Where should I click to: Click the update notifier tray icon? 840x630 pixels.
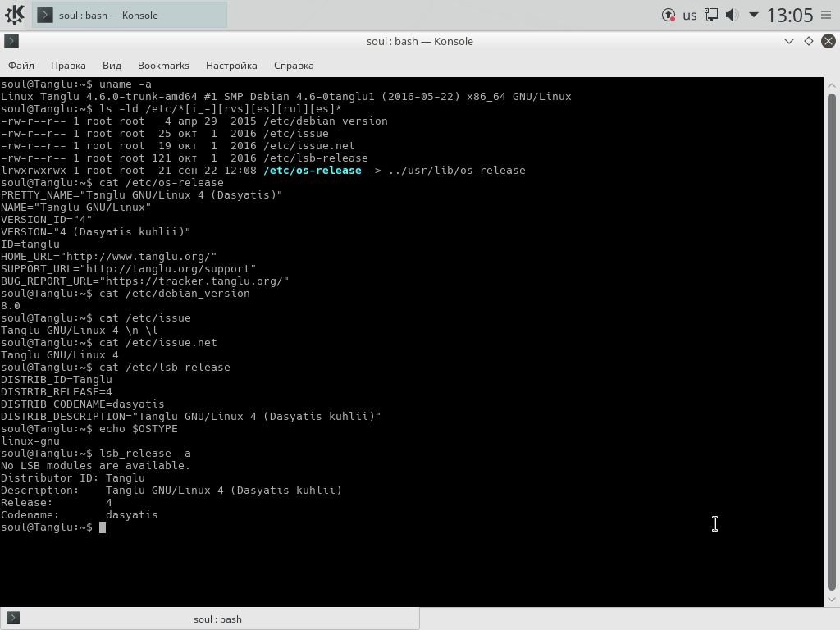coord(668,15)
